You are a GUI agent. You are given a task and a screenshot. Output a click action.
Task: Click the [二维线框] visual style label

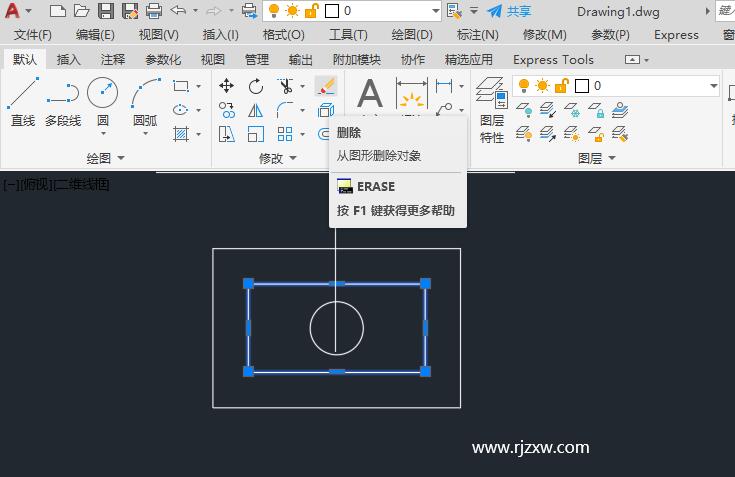pos(82,185)
